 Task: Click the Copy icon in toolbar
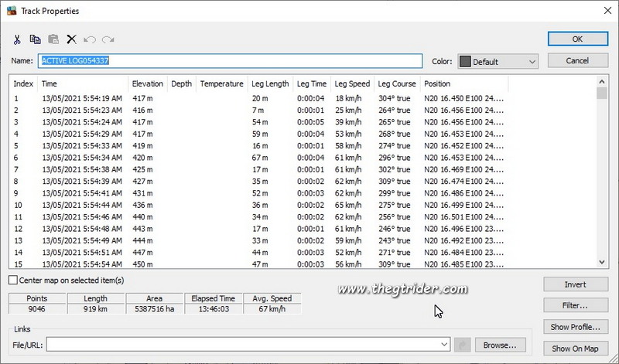coord(35,39)
